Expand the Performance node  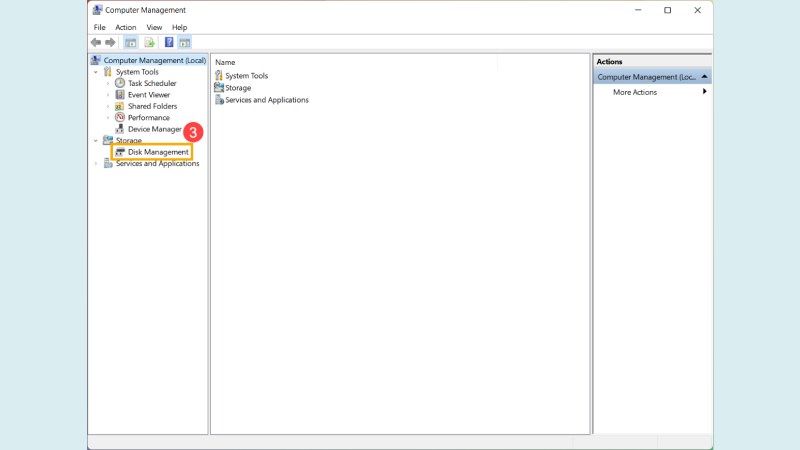point(108,118)
